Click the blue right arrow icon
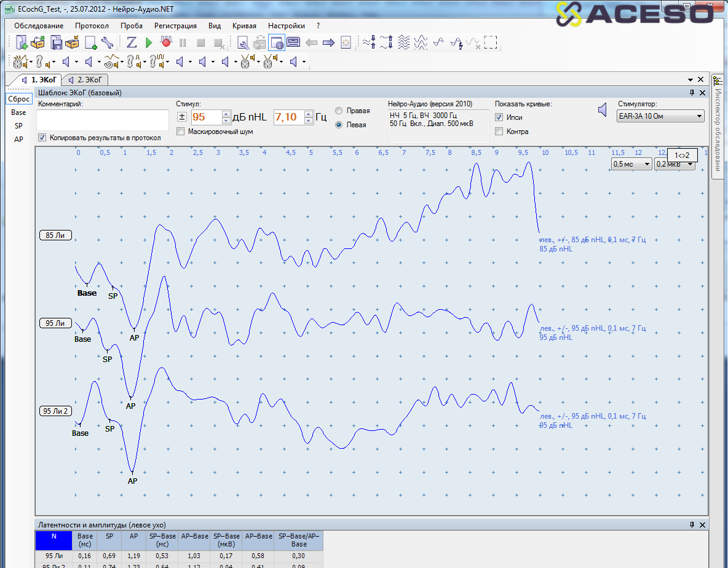728x568 pixels. tap(328, 42)
